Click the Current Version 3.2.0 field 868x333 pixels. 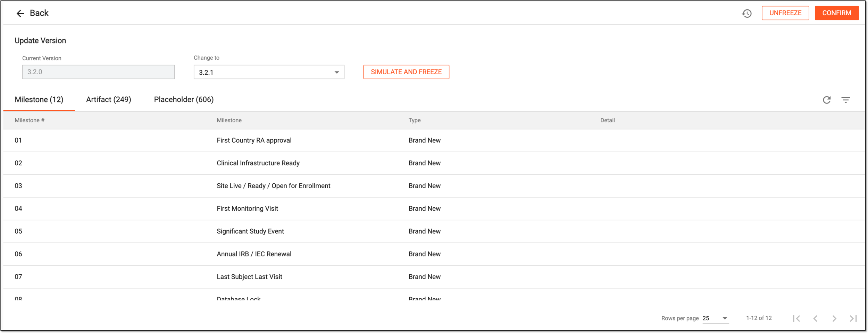pos(98,72)
